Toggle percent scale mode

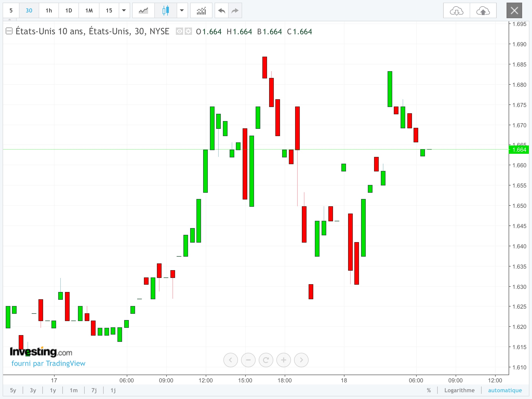tap(429, 390)
